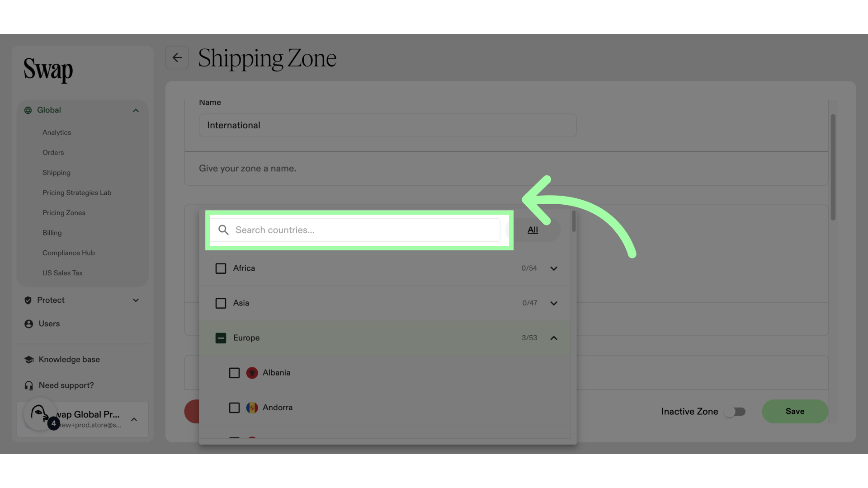Click the Need support headset icon
Viewport: 868px width, 488px height.
[29, 385]
